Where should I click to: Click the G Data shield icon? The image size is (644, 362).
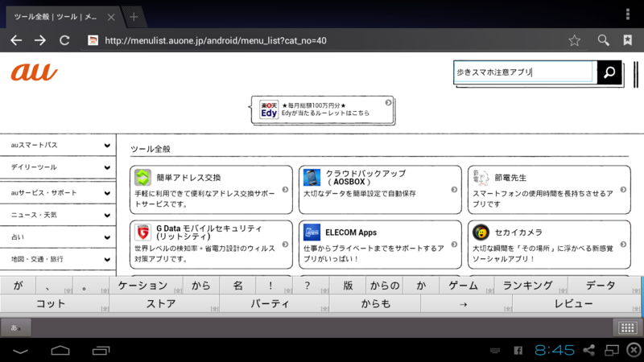142,232
